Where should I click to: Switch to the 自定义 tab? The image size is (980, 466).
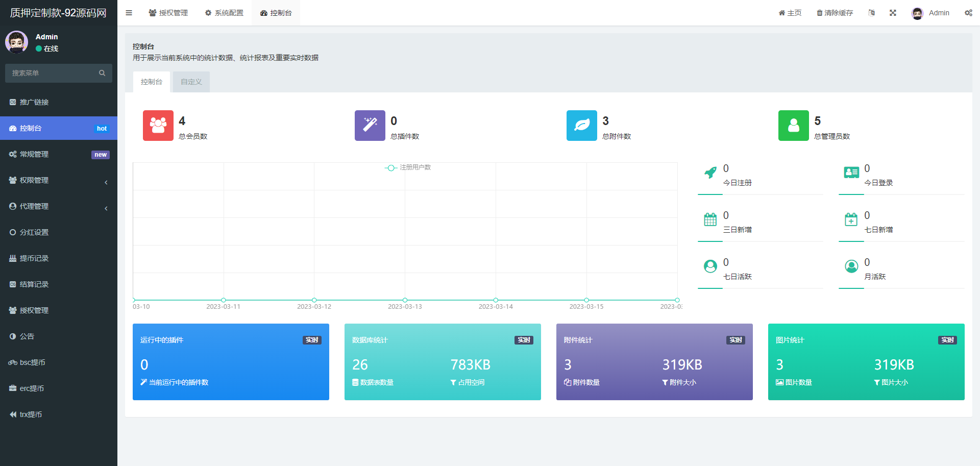coord(191,82)
